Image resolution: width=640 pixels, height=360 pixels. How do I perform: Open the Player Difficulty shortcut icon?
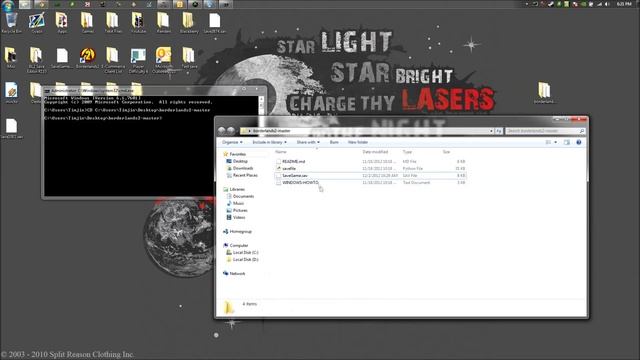pyautogui.click(x=138, y=60)
